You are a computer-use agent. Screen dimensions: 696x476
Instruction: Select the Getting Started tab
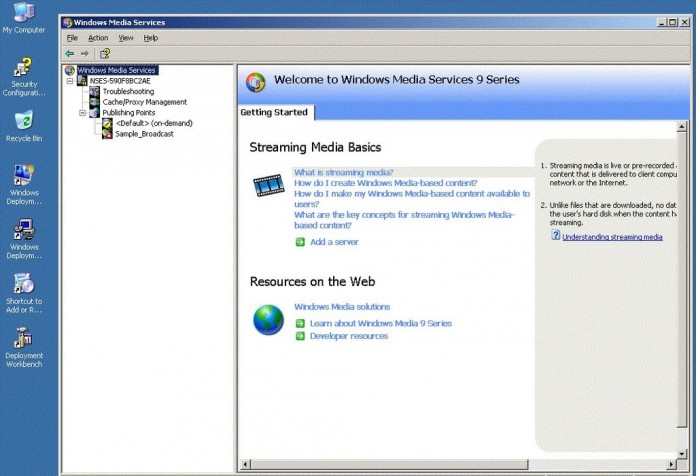(274, 112)
